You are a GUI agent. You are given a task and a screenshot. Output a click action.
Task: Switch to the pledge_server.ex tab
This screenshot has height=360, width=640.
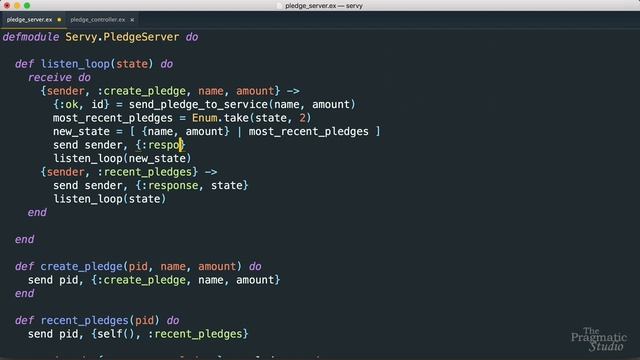click(29, 20)
